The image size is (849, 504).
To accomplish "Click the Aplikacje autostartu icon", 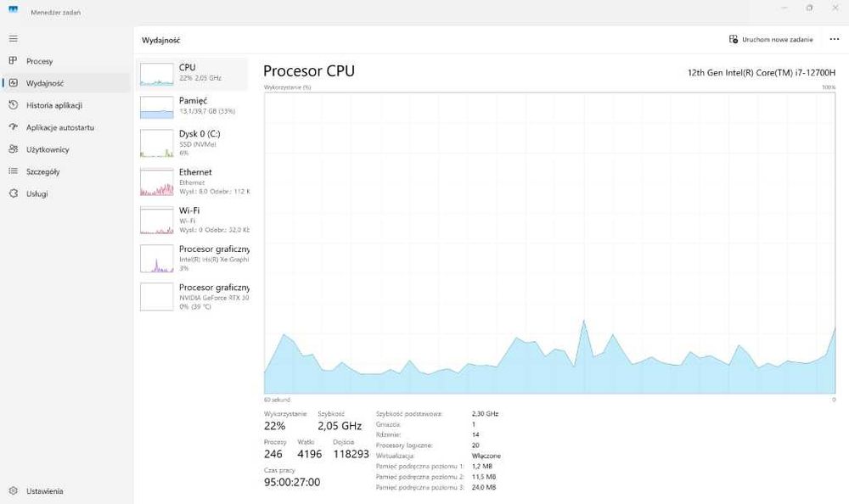I will (13, 127).
